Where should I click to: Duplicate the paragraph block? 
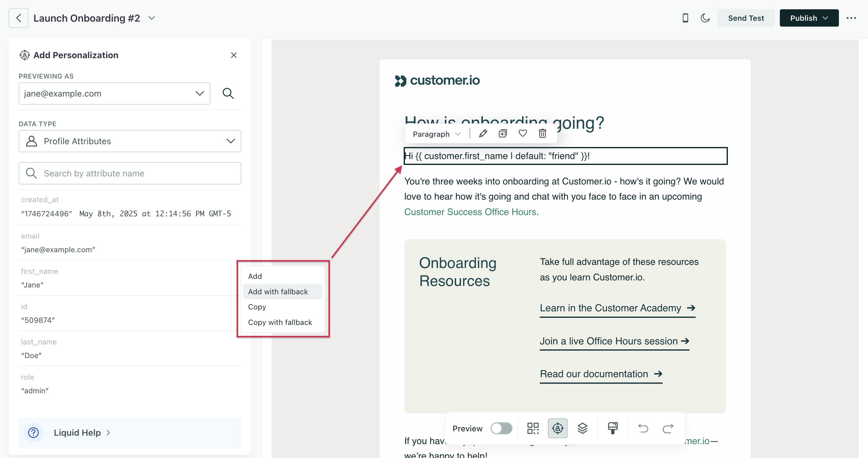point(503,133)
